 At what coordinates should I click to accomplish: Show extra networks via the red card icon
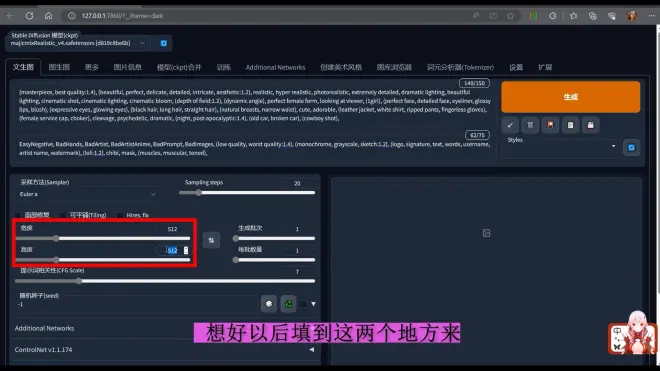(x=550, y=125)
